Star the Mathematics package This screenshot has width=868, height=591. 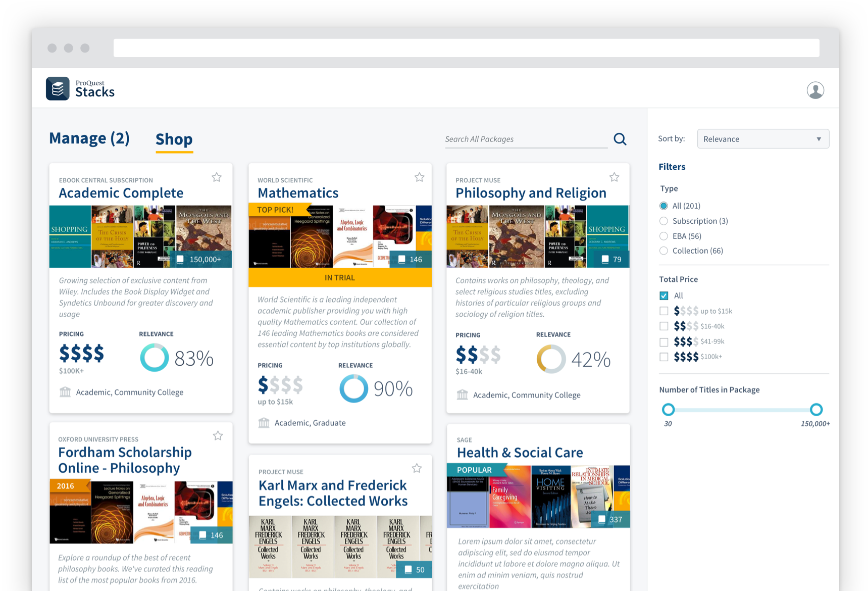point(419,177)
